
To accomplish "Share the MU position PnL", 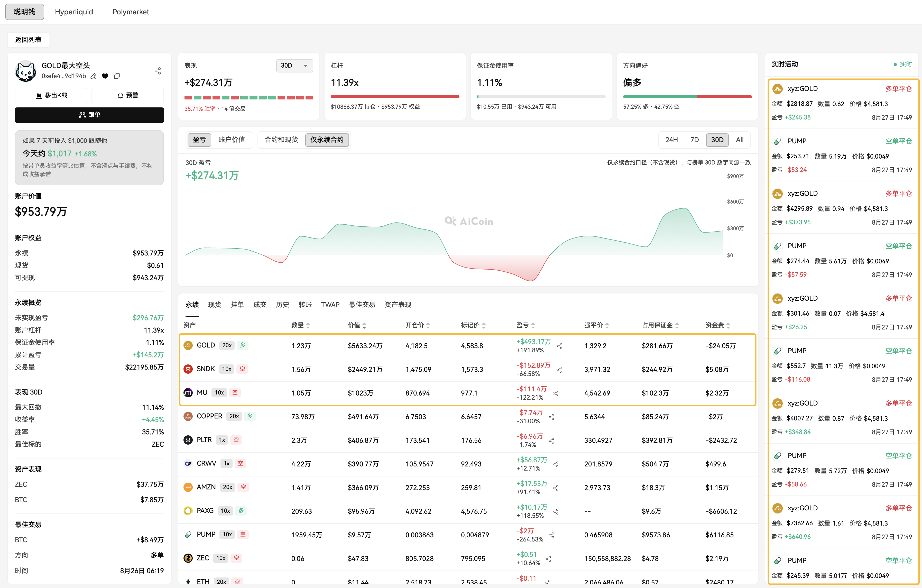I will click(556, 393).
